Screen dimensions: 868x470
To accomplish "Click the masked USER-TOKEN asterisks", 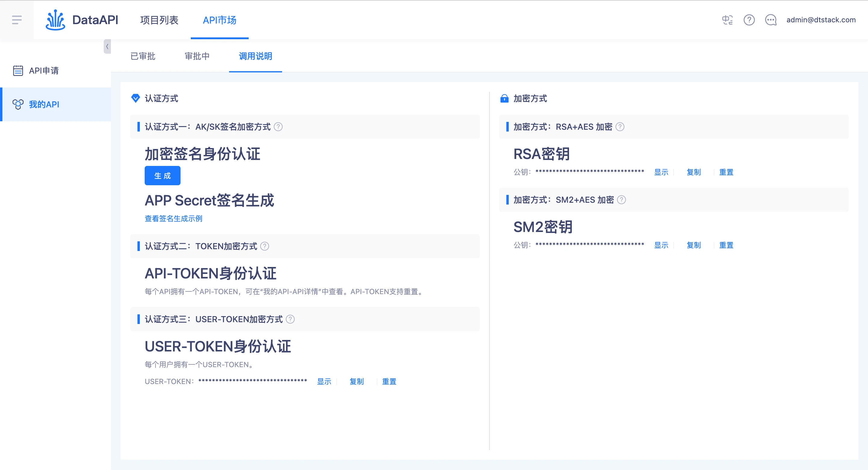I will click(x=253, y=381).
